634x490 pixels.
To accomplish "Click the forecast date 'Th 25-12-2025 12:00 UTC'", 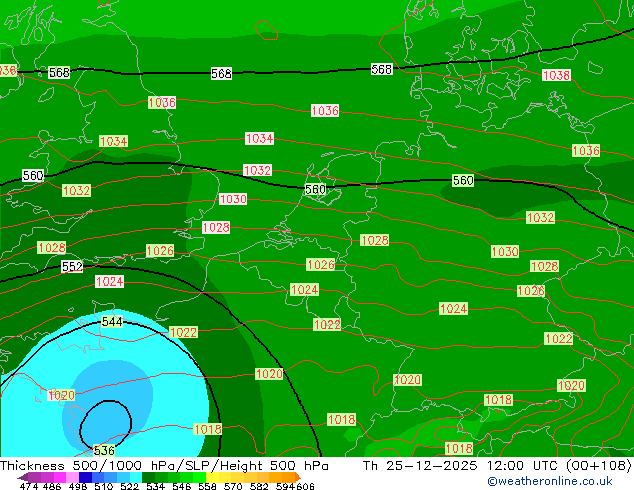I will coord(451,466).
